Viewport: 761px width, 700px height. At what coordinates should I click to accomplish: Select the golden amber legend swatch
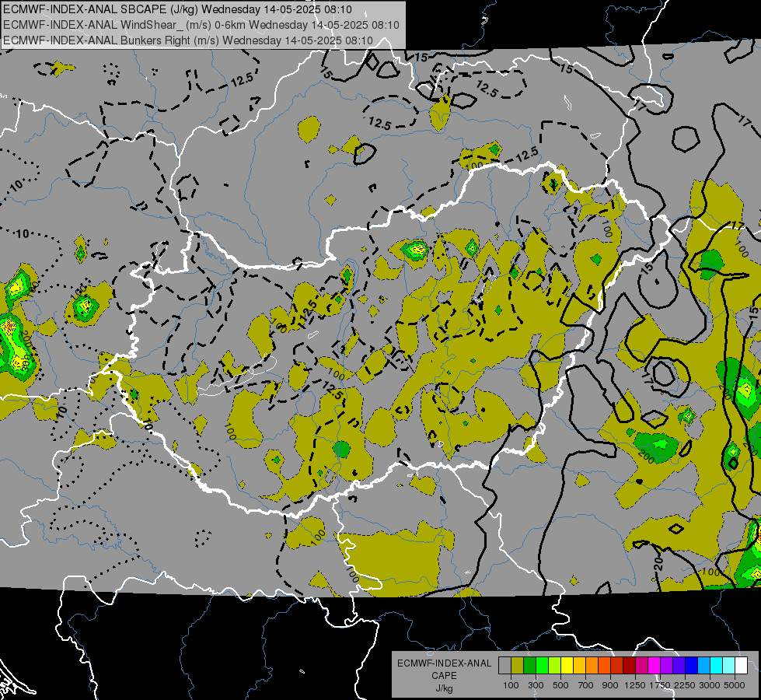point(579,665)
